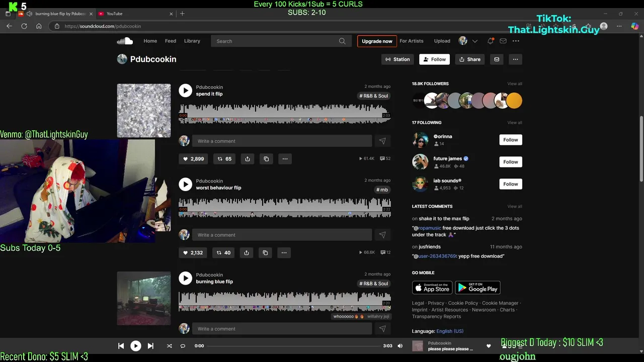Copy link for spend it flip
Screen dimensions: 644x362
[266, 159]
